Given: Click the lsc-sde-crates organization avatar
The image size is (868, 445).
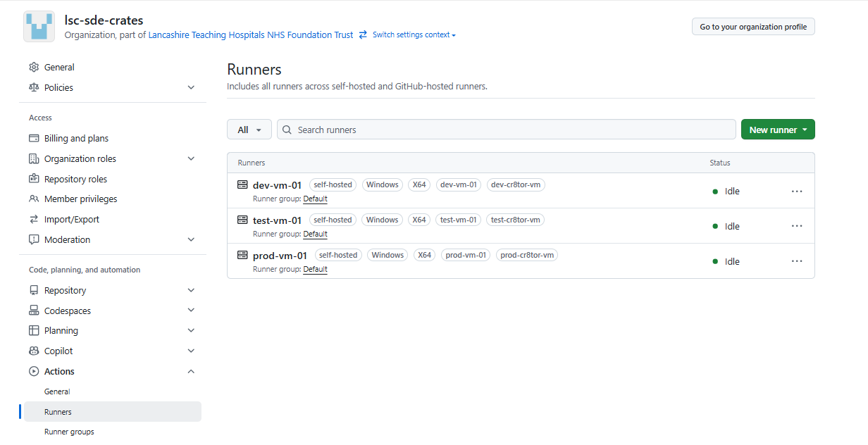Looking at the screenshot, I should pyautogui.click(x=39, y=27).
